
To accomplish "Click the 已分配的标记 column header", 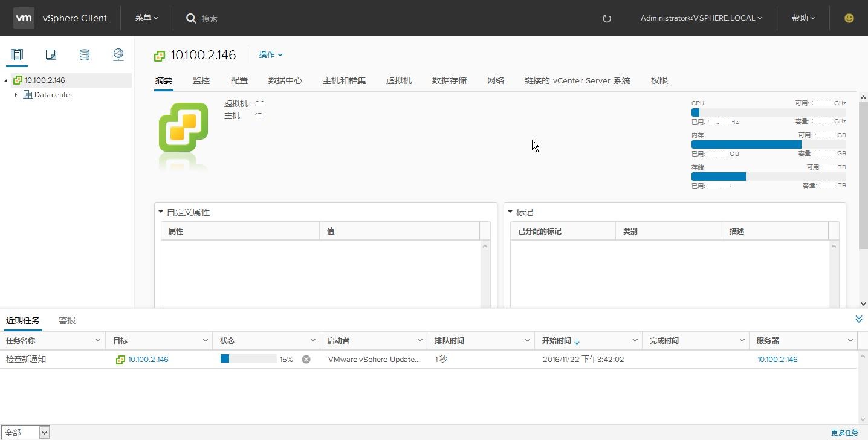I will pyautogui.click(x=563, y=231).
